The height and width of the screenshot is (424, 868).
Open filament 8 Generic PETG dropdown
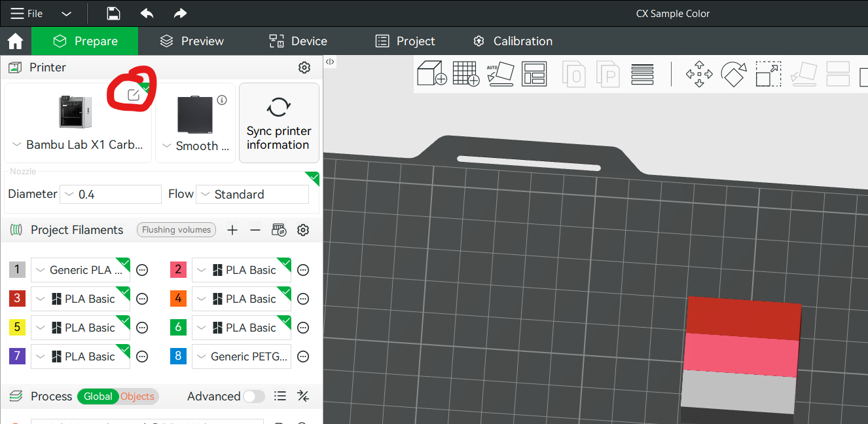(x=242, y=357)
